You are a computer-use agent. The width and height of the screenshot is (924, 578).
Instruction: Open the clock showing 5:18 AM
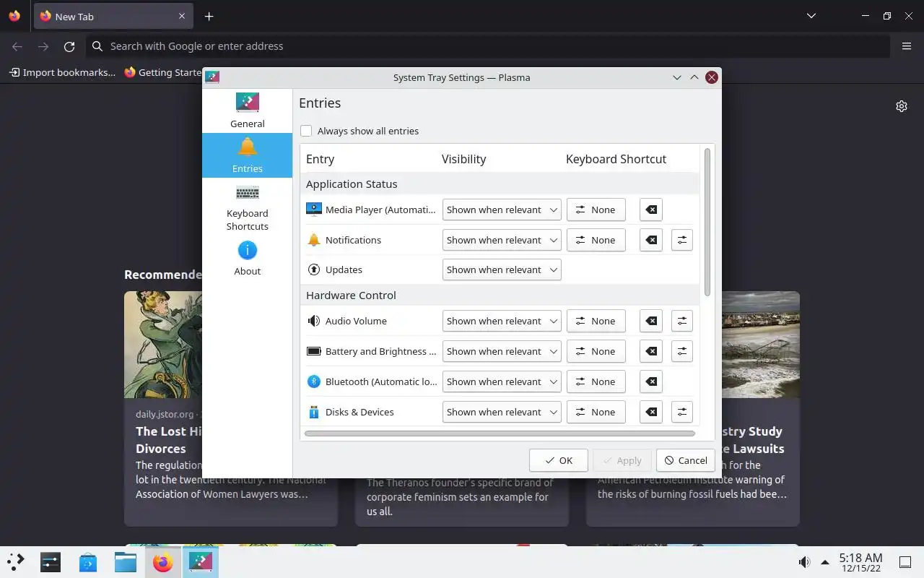(x=860, y=562)
